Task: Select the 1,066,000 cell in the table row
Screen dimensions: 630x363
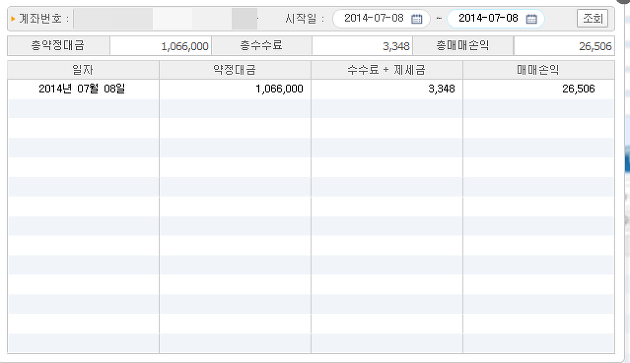Action: (x=235, y=89)
